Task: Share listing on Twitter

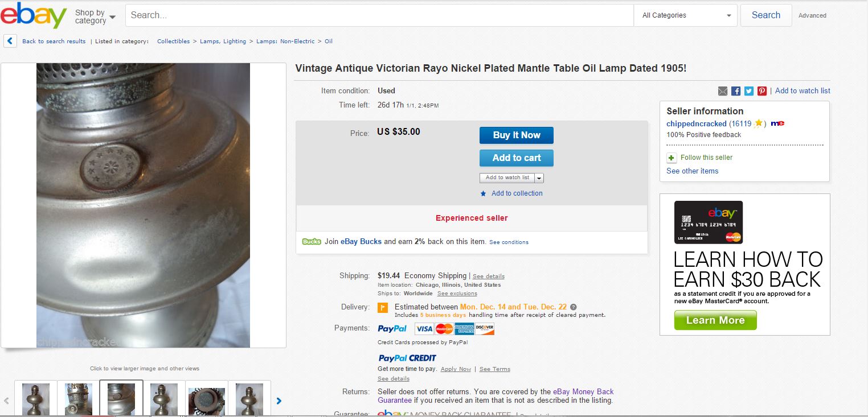Action: (749, 91)
